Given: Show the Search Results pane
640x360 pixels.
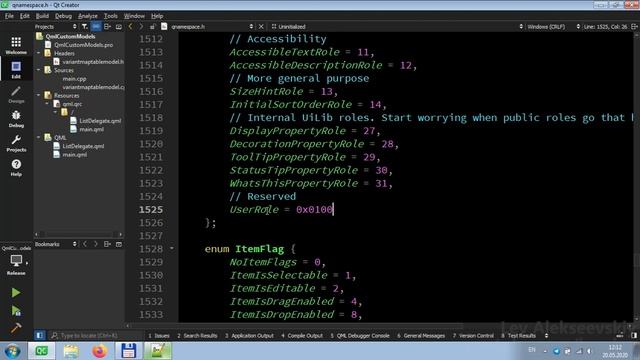Looking at the screenshot, I should click(197, 336).
